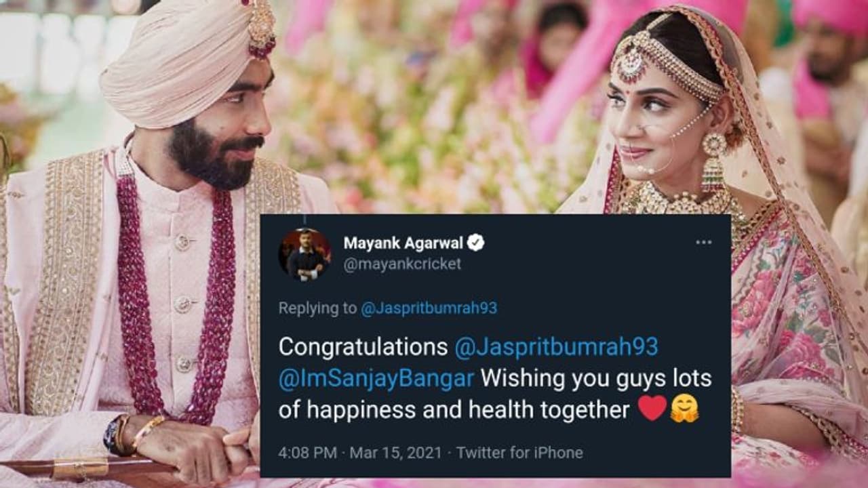Open the @mayankcricket handle
This screenshot has width=868, height=488.
pos(402,264)
